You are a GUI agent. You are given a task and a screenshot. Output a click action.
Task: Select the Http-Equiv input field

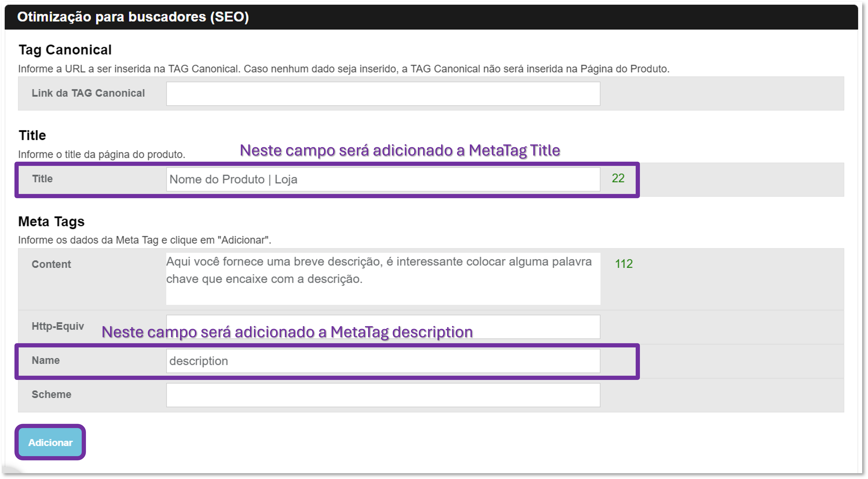(383, 327)
